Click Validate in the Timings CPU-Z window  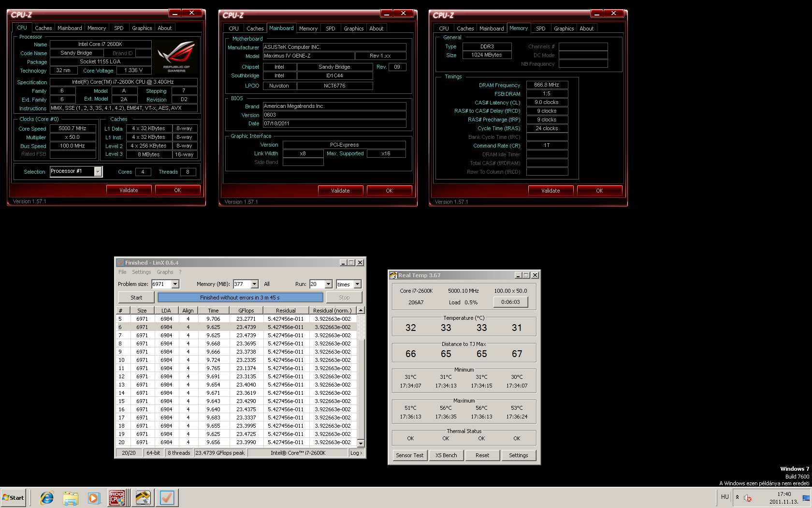tap(551, 191)
